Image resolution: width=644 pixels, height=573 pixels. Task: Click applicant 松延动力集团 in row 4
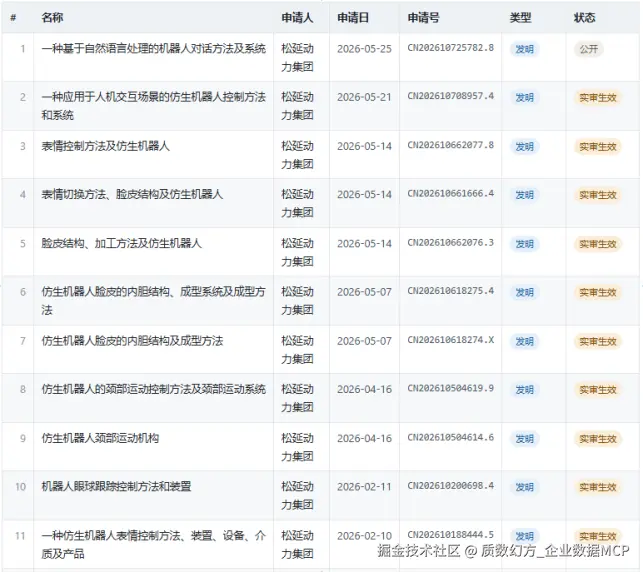(x=297, y=203)
